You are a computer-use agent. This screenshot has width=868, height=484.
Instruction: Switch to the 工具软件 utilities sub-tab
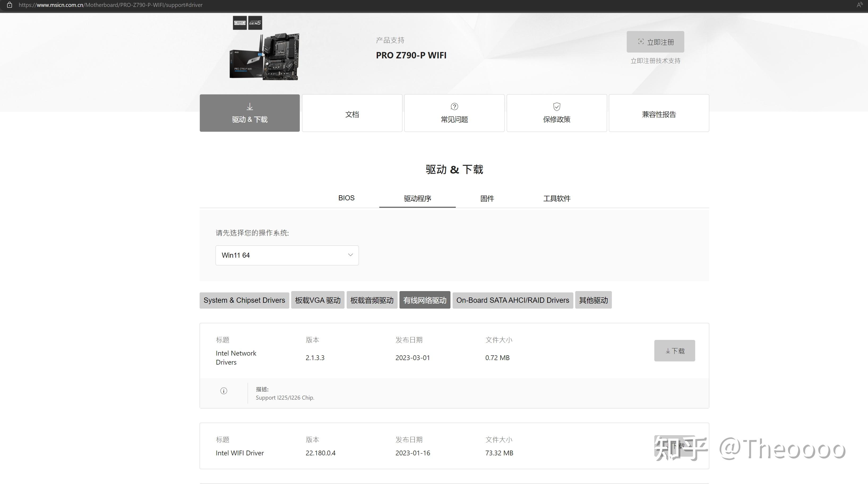tap(557, 198)
